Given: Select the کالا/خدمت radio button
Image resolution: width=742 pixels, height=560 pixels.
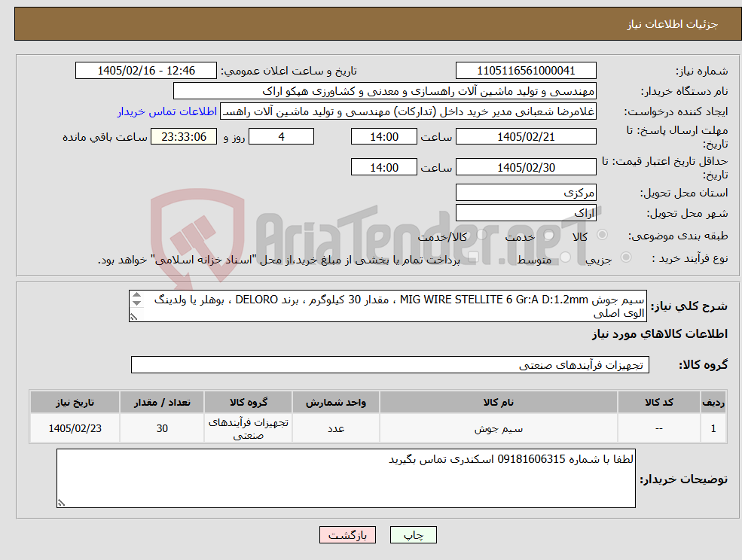Looking at the screenshot, I should pos(481,235).
